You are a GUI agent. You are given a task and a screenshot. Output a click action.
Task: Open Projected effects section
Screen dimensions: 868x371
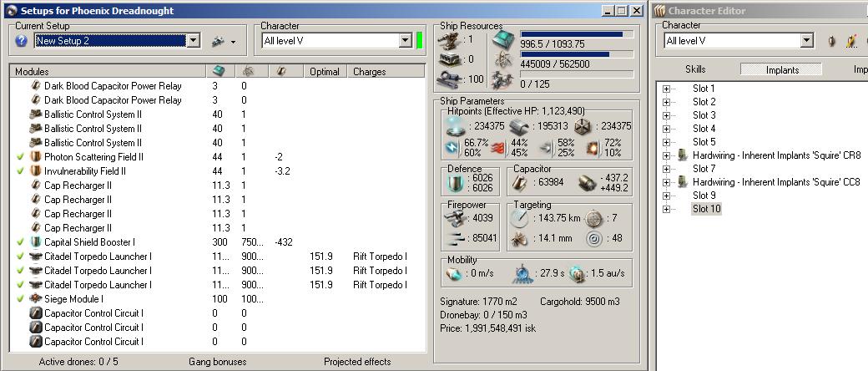[357, 362]
